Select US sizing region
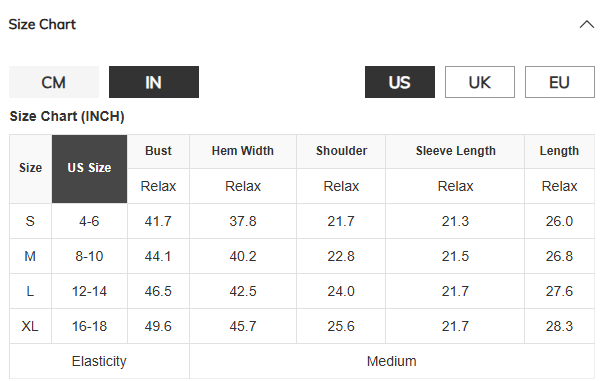This screenshot has height=381, width=603. (x=400, y=82)
